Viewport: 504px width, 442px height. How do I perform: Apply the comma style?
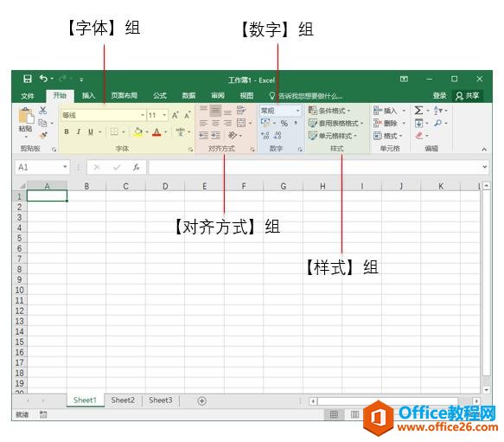(296, 123)
